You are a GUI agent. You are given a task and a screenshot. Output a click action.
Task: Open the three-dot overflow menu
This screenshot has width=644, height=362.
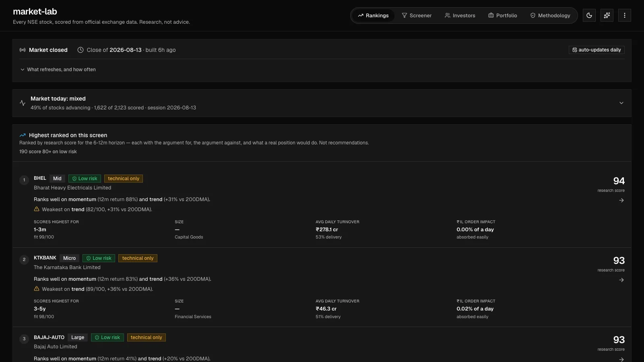(625, 15)
